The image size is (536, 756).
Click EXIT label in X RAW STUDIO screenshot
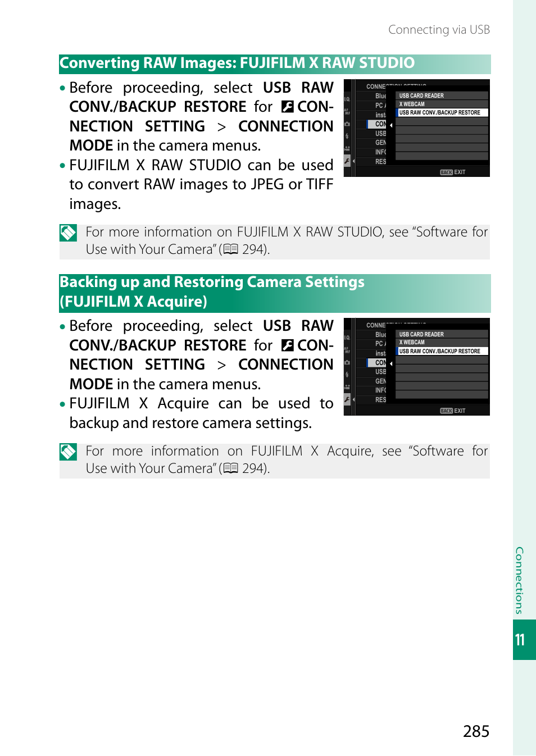[x=460, y=172]
